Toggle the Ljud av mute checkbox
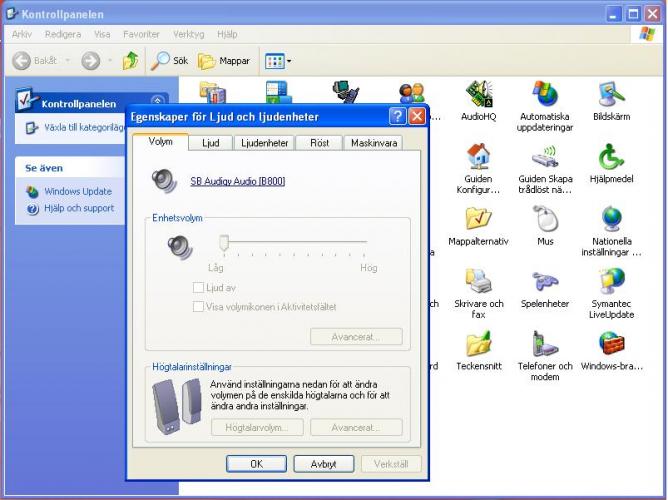The width and height of the screenshot is (668, 500). click(199, 288)
